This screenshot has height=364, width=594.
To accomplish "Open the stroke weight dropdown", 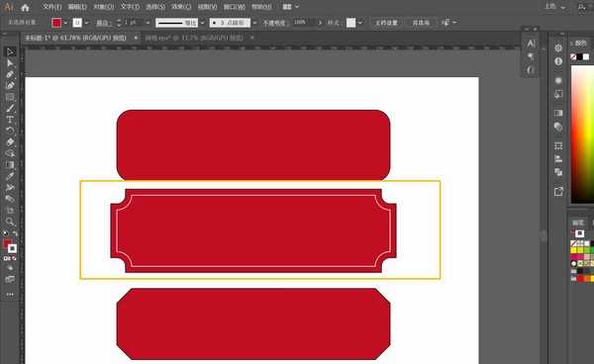I will [x=148, y=23].
